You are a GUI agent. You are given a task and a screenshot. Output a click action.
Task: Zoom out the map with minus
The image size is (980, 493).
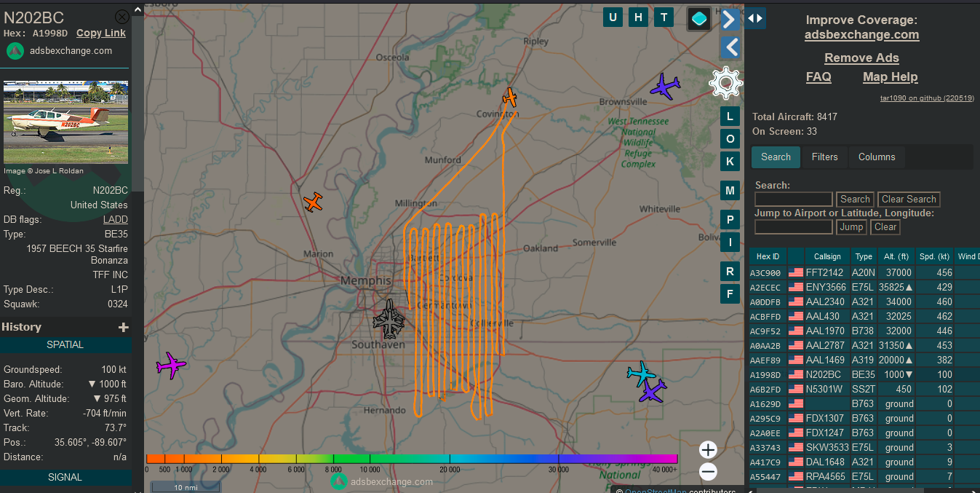coord(709,472)
